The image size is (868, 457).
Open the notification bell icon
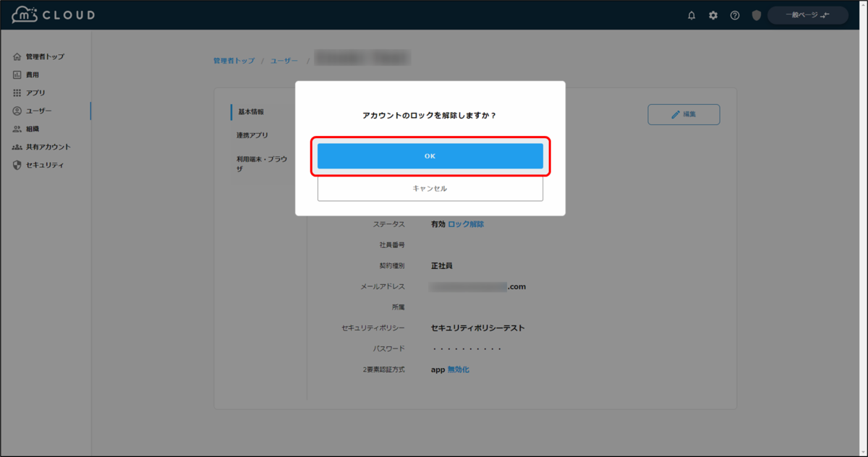click(691, 14)
